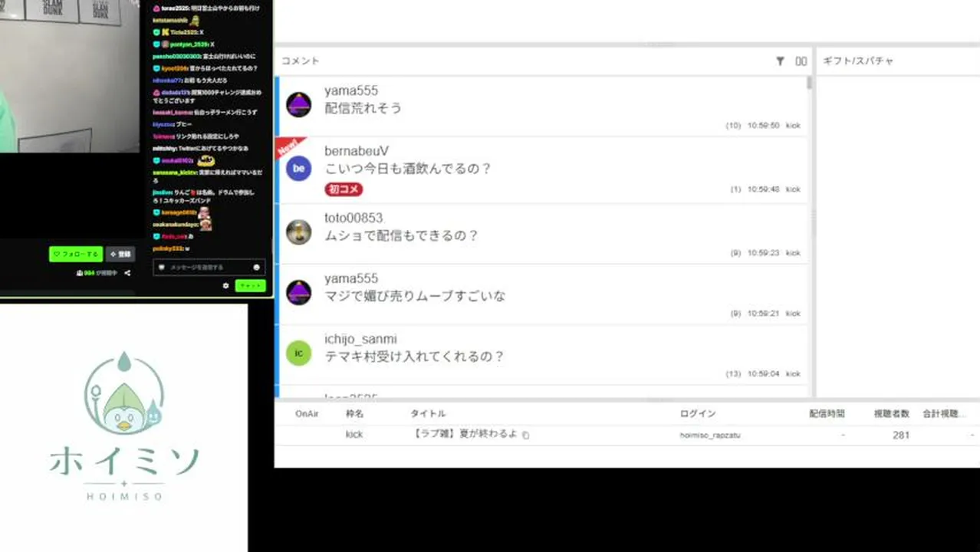Viewport: 980px width, 552px height.
Task: Click the gray subscribe button on Kick
Action: click(x=120, y=254)
